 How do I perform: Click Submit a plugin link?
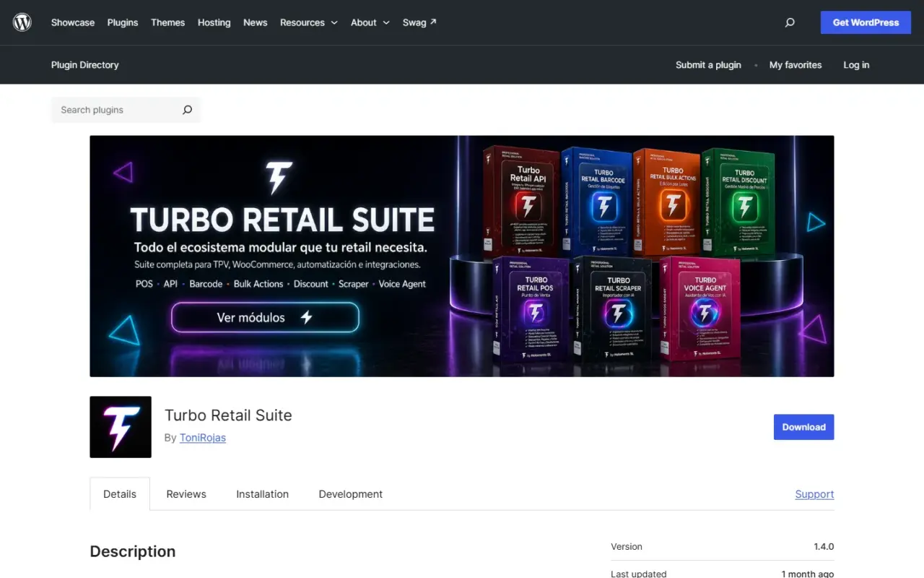pos(708,65)
